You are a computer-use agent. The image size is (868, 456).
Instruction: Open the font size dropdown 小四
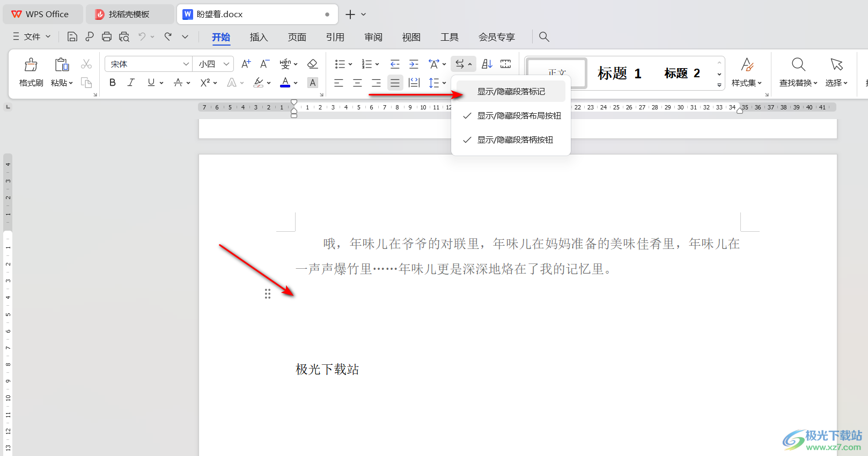226,64
